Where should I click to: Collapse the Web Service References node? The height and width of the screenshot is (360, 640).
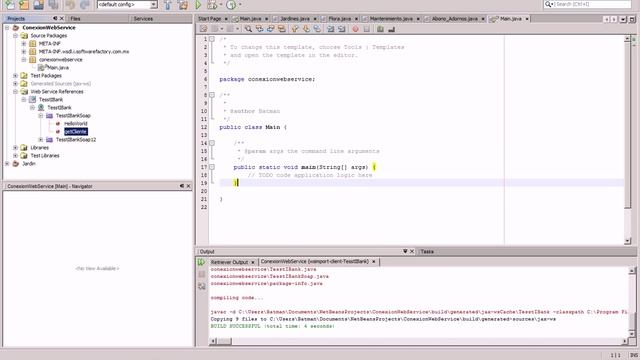(x=16, y=91)
